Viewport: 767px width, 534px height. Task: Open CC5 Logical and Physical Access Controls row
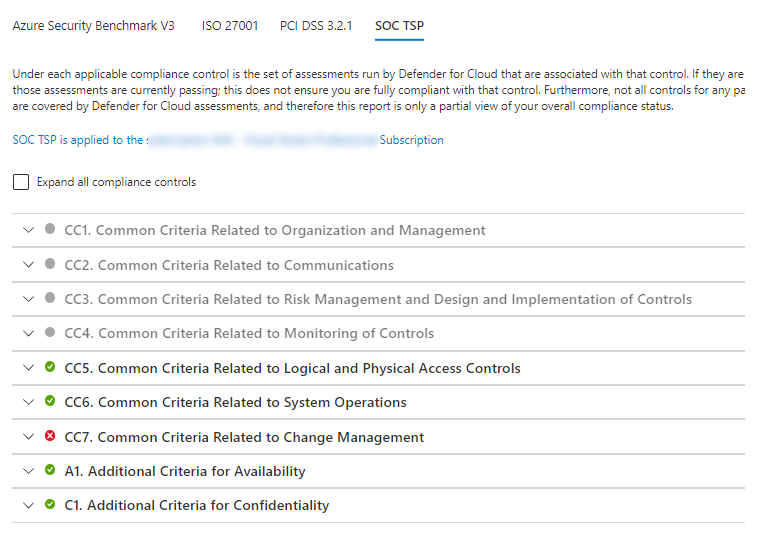[x=292, y=368]
